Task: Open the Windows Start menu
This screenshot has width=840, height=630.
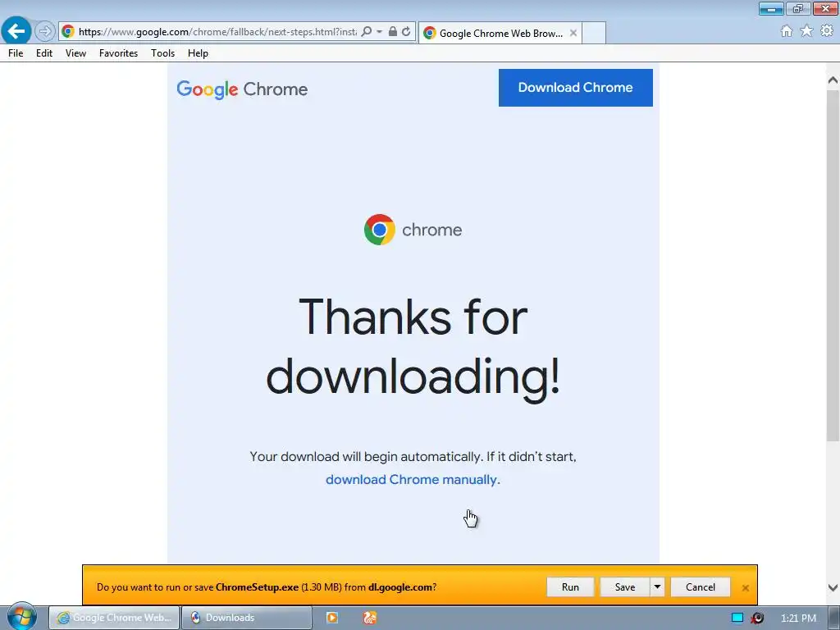Action: 22,617
